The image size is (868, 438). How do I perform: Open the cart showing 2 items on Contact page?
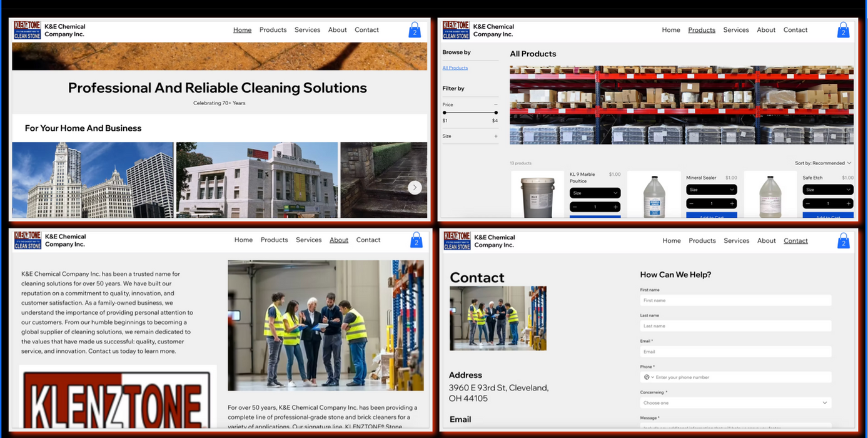coord(843,240)
